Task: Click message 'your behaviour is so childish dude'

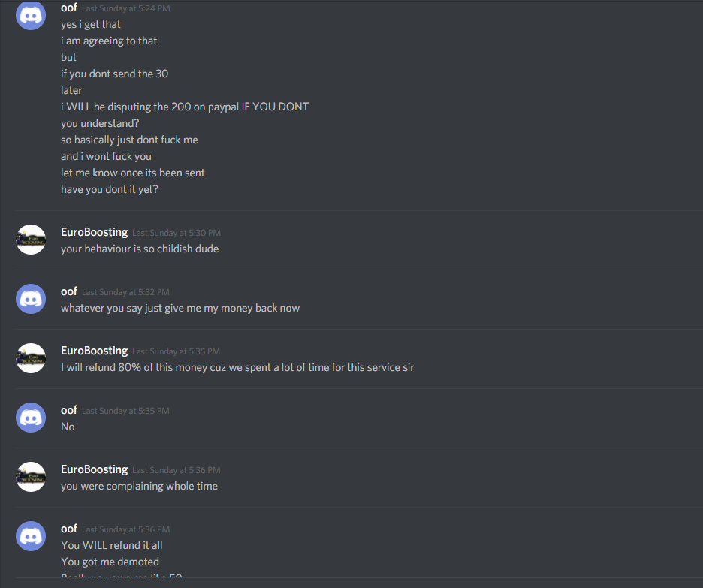Action: [140, 249]
